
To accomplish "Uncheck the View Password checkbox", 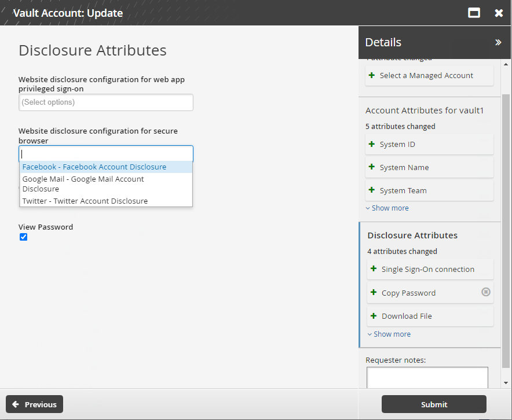I will click(24, 237).
